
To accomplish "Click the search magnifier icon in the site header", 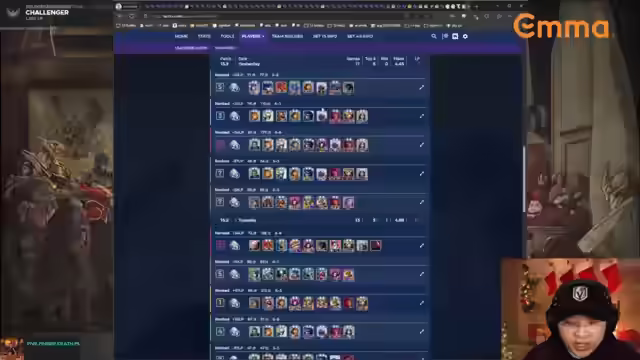I will (x=434, y=36).
